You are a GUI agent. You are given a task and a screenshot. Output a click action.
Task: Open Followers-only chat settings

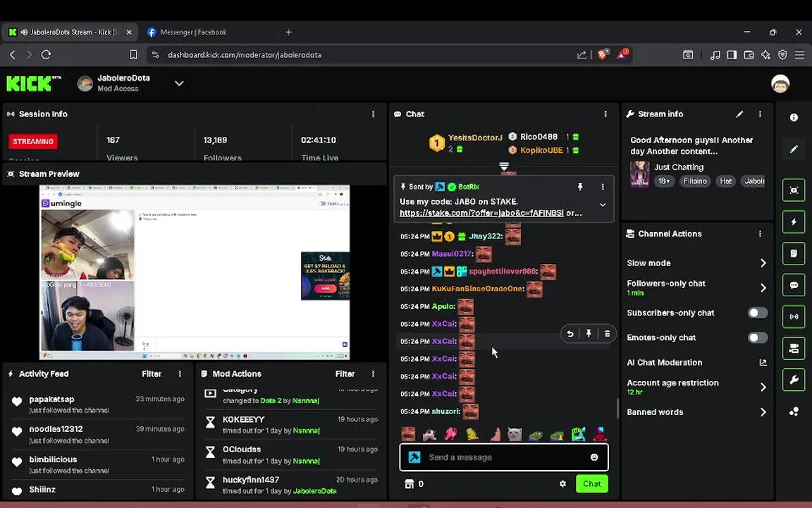(x=696, y=288)
